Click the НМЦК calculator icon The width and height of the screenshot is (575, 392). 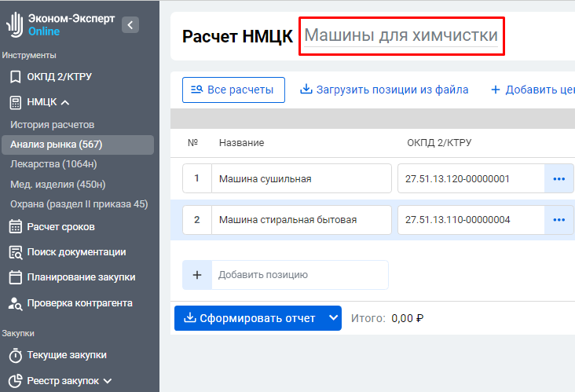[x=16, y=103]
